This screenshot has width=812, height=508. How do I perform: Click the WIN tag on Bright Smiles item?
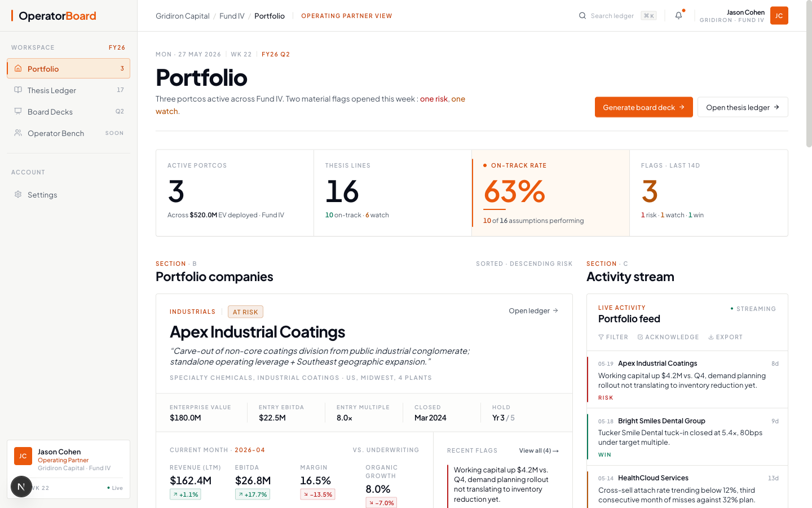(x=604, y=454)
